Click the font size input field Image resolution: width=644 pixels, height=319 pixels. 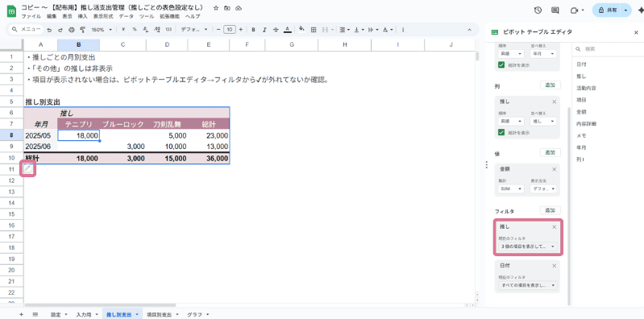(230, 30)
